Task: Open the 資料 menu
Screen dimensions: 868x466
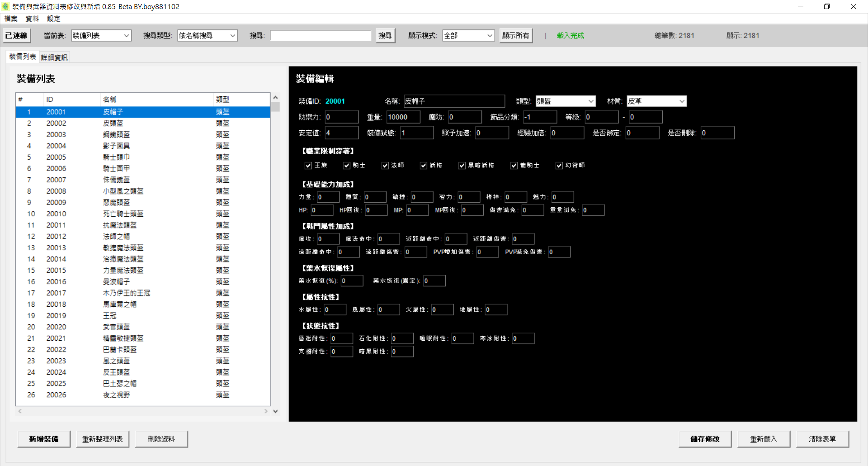Action: [32, 19]
